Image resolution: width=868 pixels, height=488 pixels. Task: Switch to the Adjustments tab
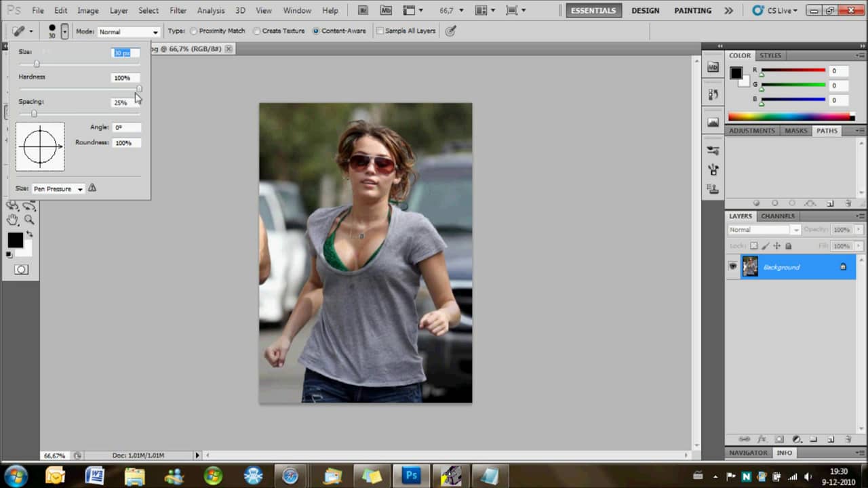point(752,131)
